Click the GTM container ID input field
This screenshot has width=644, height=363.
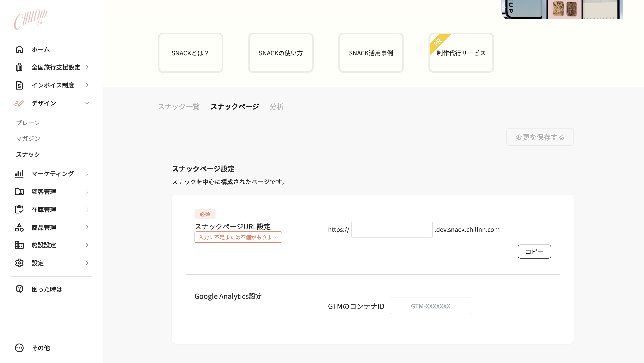430,306
